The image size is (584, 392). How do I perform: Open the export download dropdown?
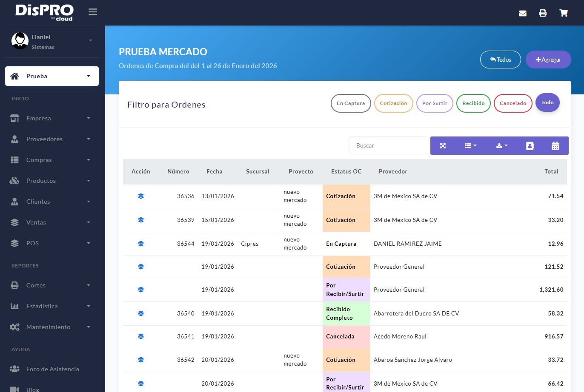tap(502, 146)
